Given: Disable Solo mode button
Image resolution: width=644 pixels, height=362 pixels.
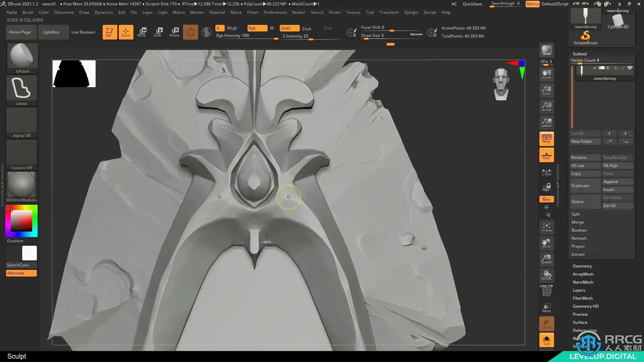Looking at the screenshot, I should pyautogui.click(x=546, y=340).
